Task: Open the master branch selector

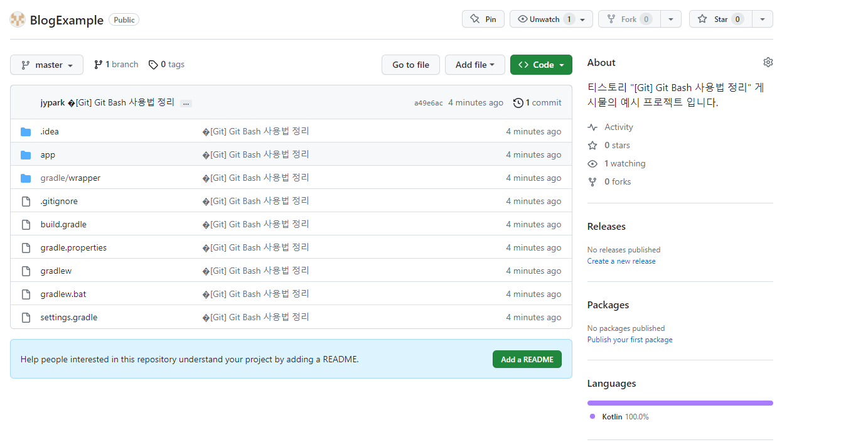Action: coord(47,65)
